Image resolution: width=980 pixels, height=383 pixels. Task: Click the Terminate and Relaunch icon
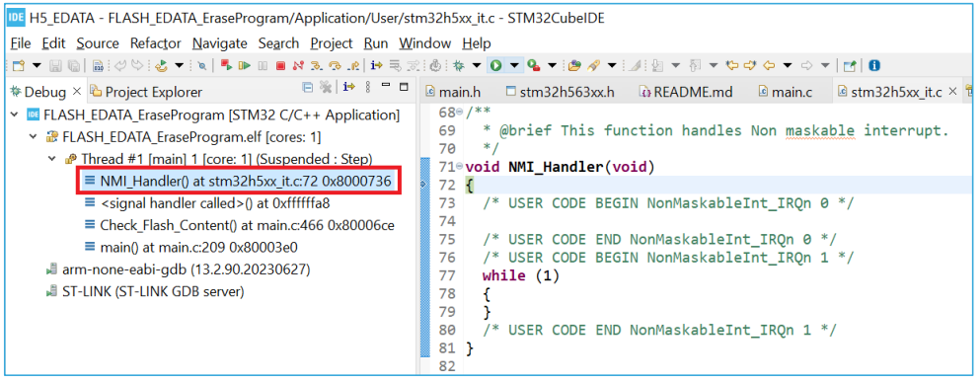[226, 65]
